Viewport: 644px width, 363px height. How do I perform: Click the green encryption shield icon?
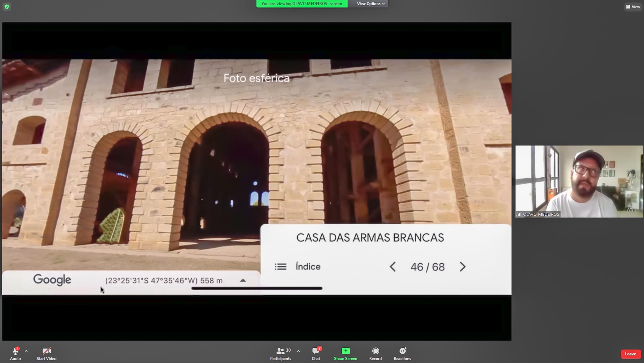coord(7,7)
